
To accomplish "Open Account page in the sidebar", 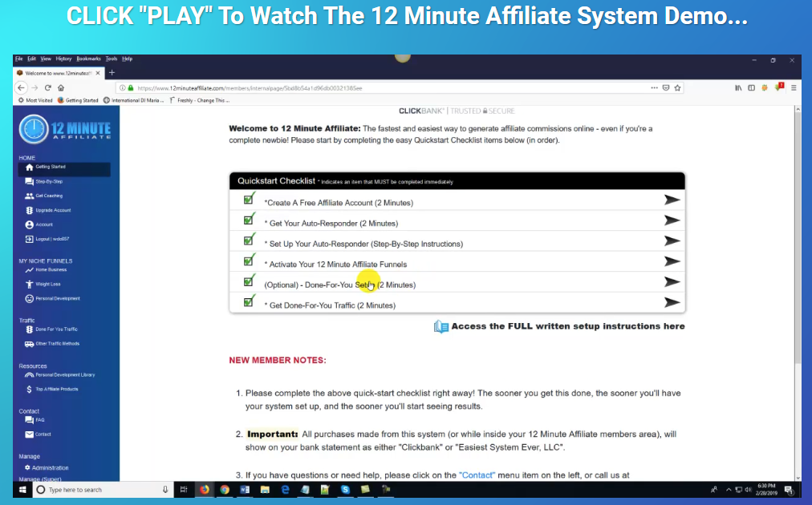I will coord(39,224).
